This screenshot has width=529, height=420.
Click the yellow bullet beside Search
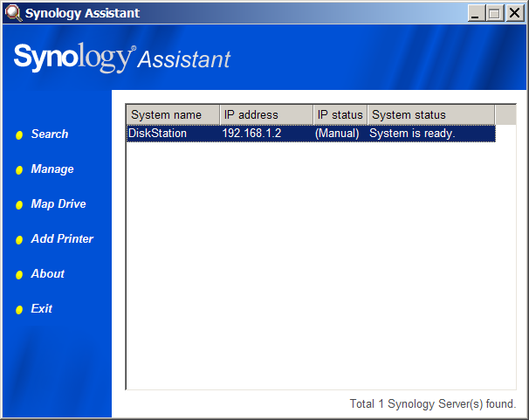point(19,135)
